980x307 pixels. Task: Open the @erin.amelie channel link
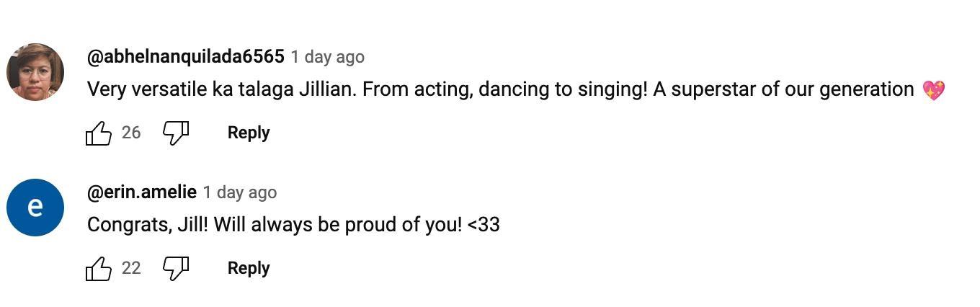tap(142, 192)
